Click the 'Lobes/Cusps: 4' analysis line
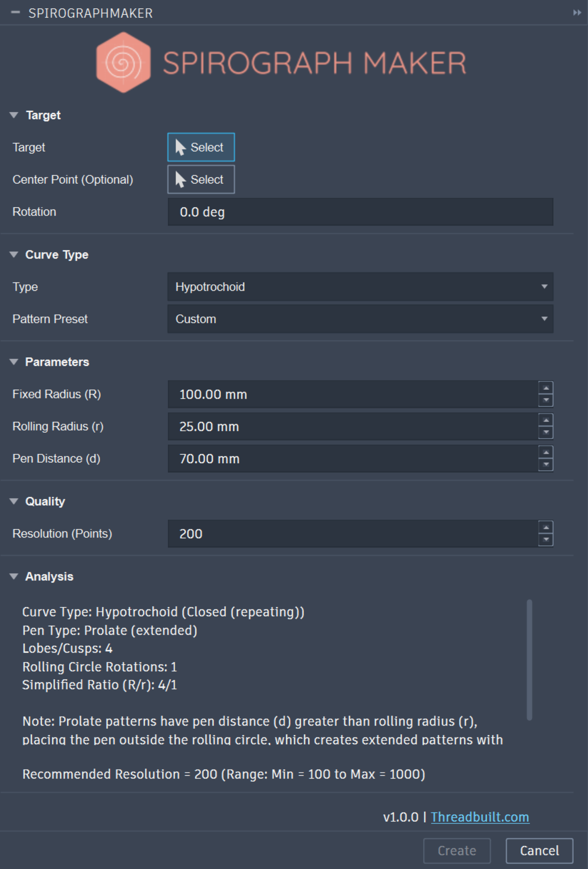The width and height of the screenshot is (588, 869). click(x=67, y=648)
